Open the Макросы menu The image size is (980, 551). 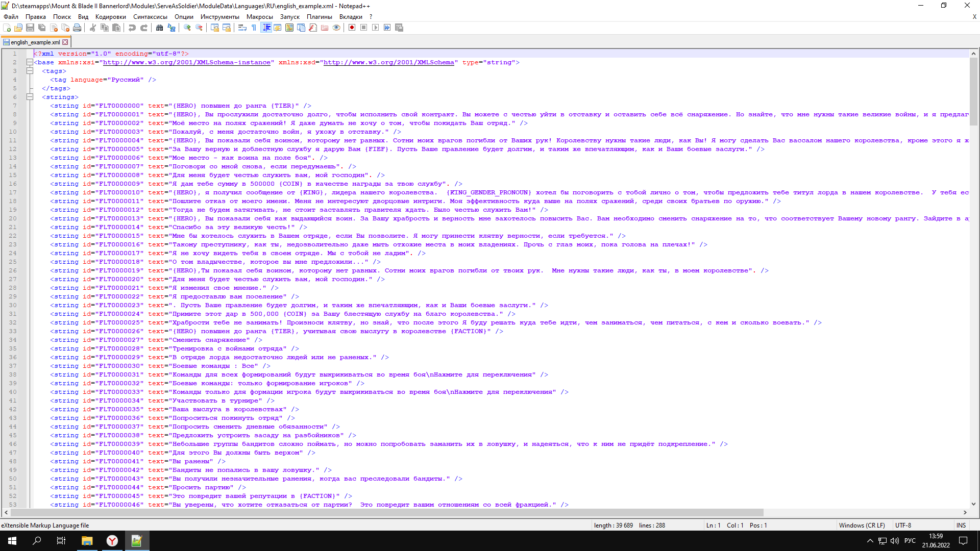pos(260,17)
